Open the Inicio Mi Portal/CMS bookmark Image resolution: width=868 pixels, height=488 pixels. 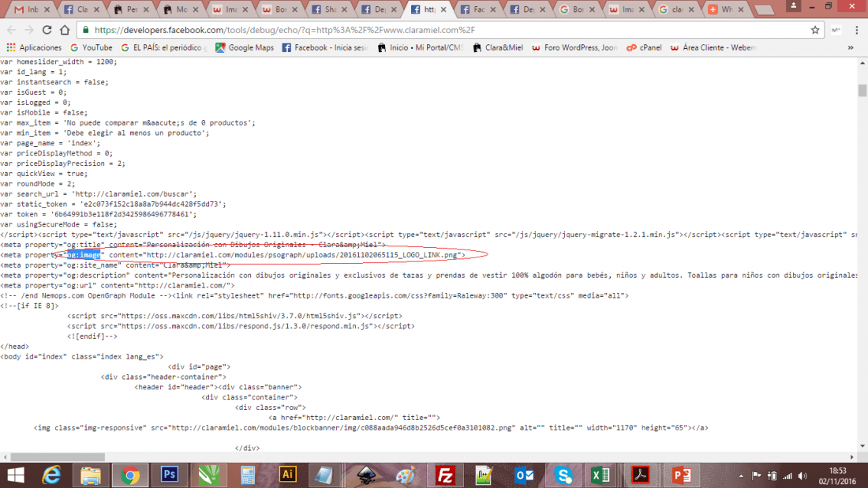click(x=420, y=47)
